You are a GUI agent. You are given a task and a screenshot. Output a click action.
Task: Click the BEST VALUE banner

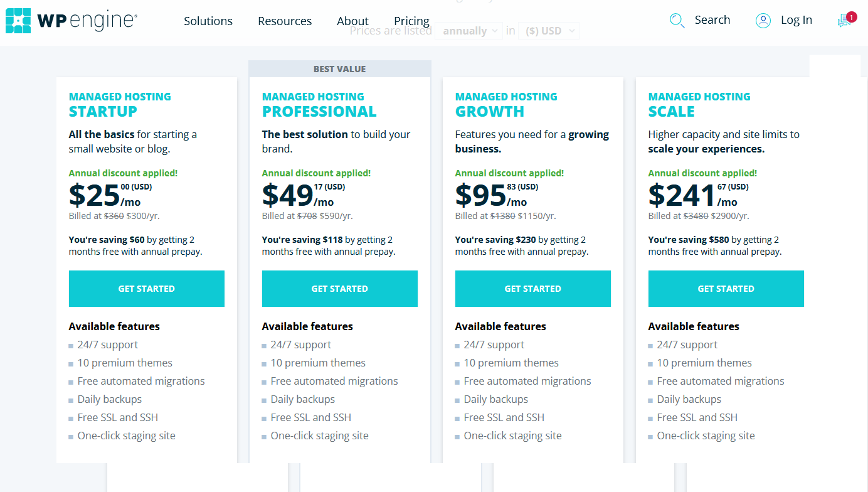point(339,68)
